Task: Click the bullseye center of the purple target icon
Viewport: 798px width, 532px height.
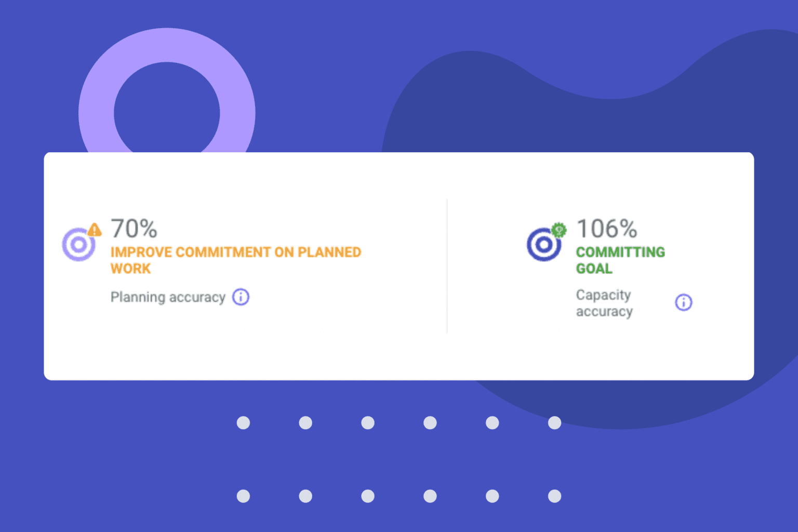Action: (x=79, y=244)
